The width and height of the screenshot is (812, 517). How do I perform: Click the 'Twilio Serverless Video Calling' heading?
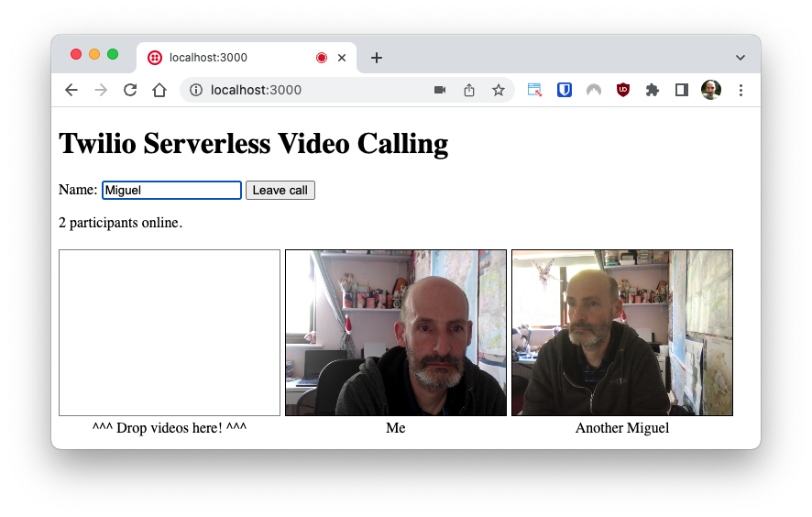pos(253,144)
